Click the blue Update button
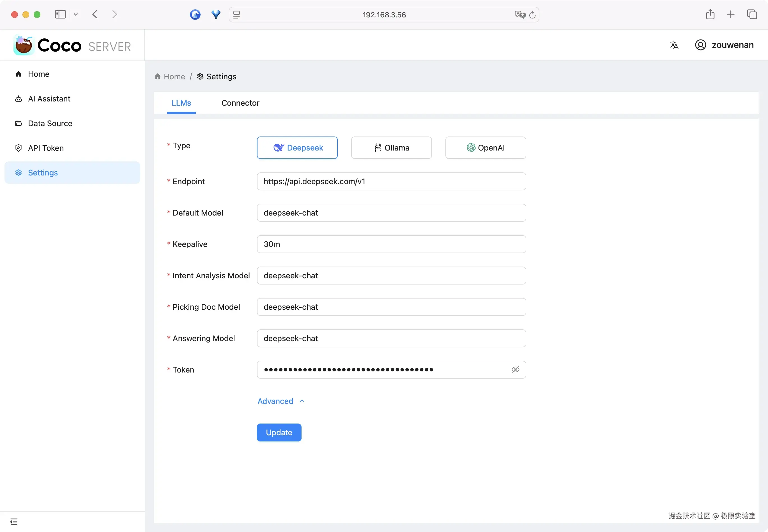The height and width of the screenshot is (532, 768). pos(279,432)
